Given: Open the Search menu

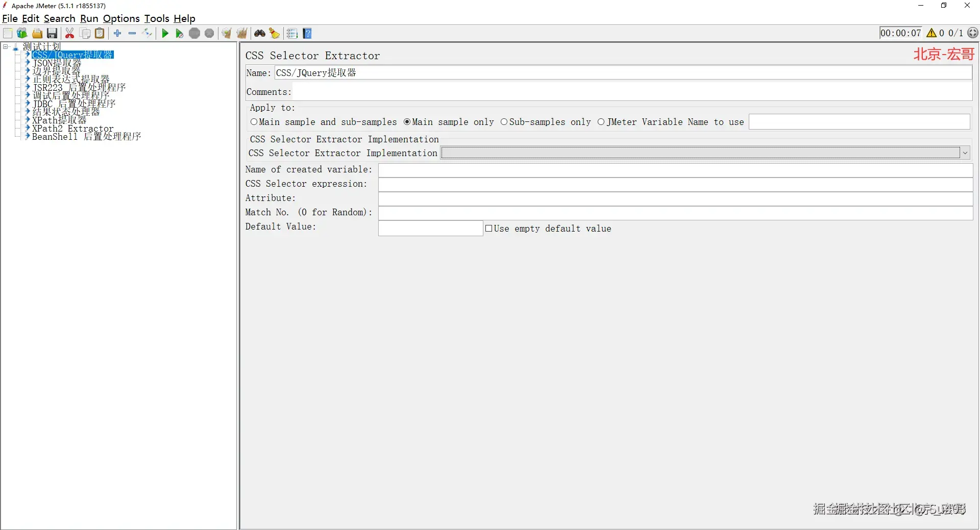Looking at the screenshot, I should 59,19.
